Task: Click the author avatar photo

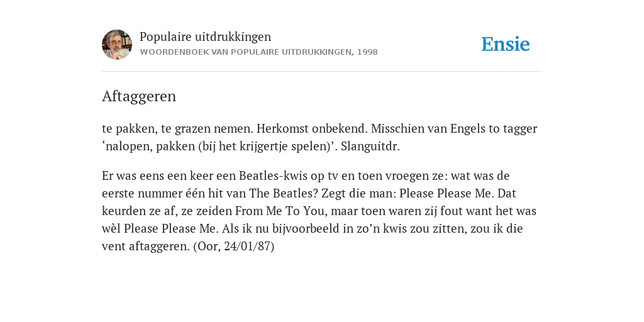Action: 117,45
